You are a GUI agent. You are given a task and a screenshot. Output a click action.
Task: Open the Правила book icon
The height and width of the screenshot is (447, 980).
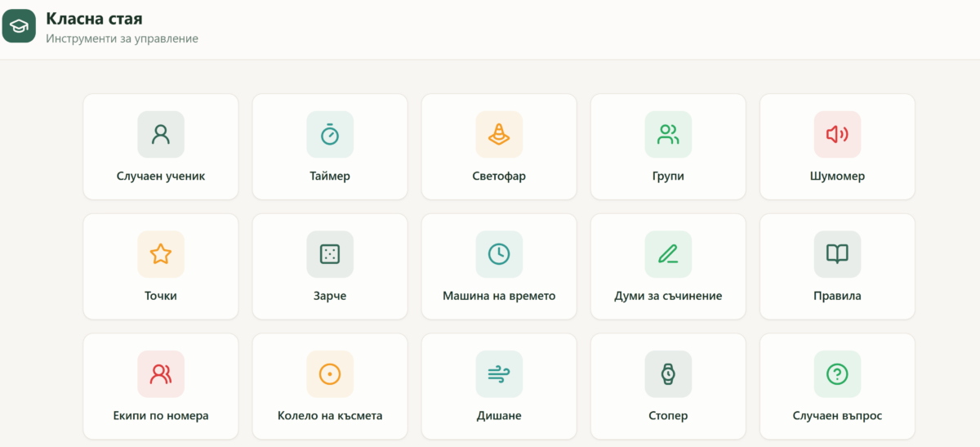[837, 254]
